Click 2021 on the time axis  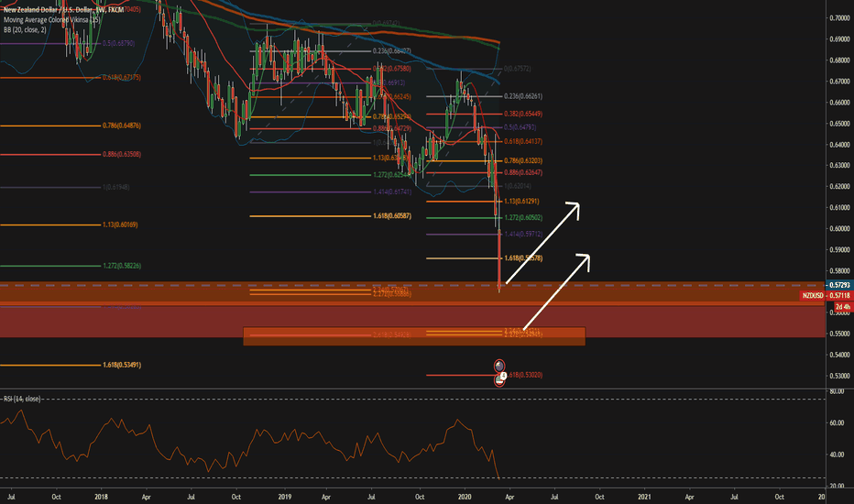pyautogui.click(x=644, y=497)
